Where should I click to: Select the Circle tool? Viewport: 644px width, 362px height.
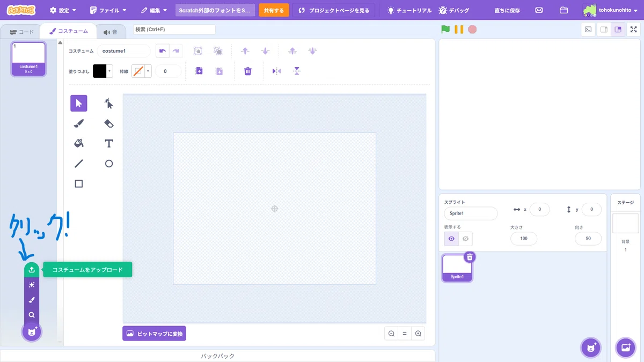click(x=109, y=164)
